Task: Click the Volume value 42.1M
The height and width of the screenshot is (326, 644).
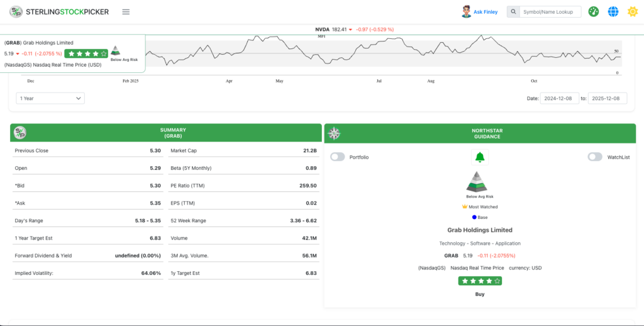Action: [x=309, y=238]
